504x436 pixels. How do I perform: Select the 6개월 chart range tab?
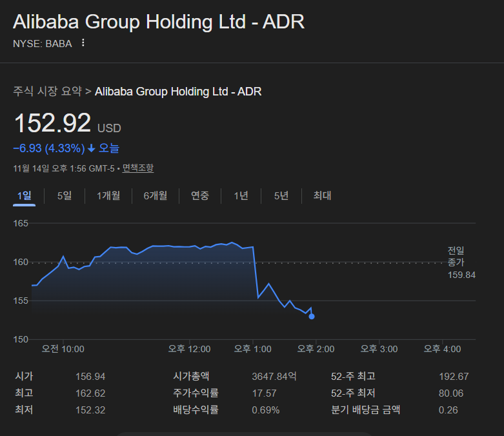[155, 195]
